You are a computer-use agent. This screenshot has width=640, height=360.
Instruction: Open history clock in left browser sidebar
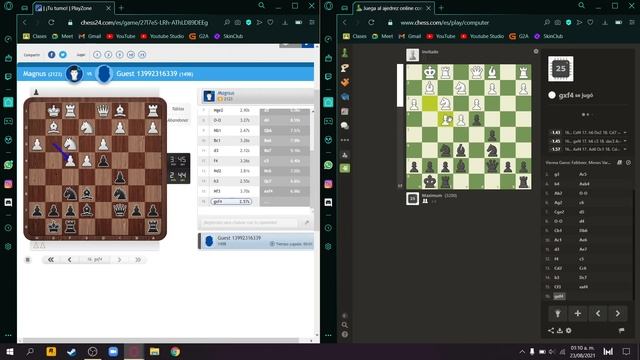(x=8, y=228)
